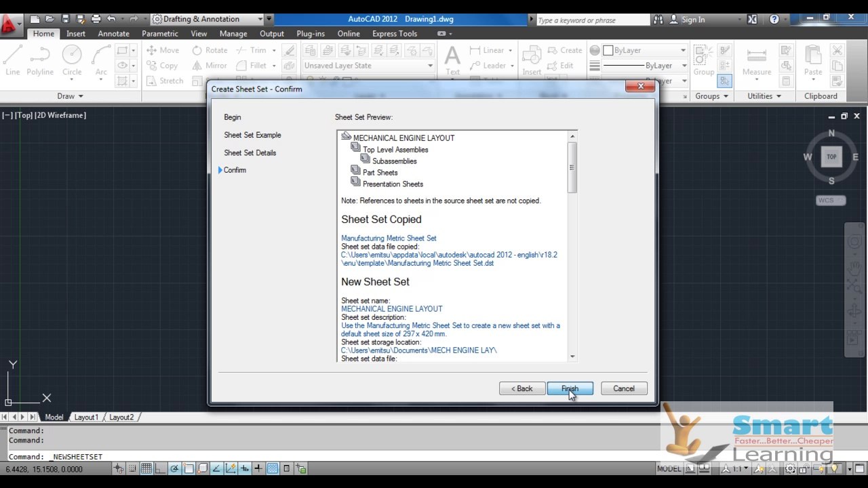868x488 pixels.
Task: Click the Save icon in quick access
Action: tap(65, 19)
